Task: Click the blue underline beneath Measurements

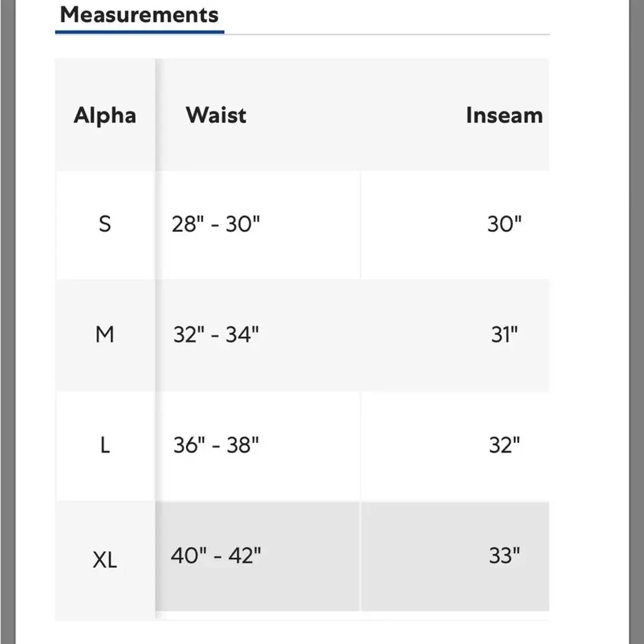Action: click(140, 32)
